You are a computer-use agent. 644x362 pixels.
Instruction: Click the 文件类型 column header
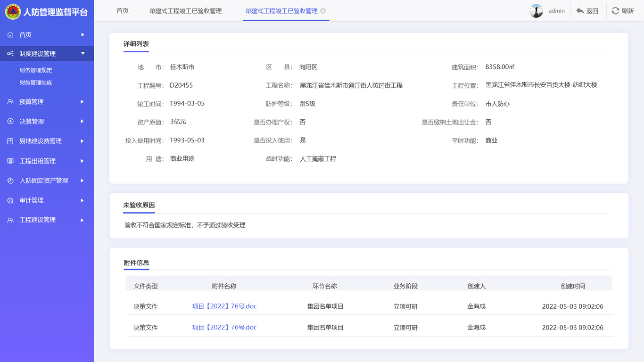(x=146, y=286)
